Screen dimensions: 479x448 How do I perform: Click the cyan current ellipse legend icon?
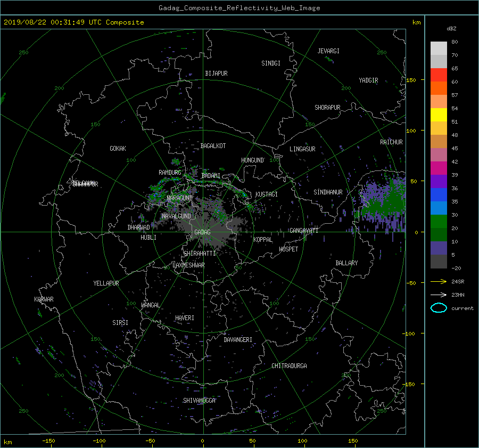click(x=439, y=308)
